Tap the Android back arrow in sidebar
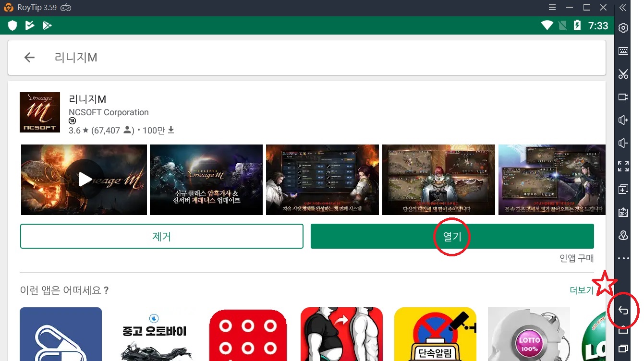The width and height of the screenshot is (644, 361). (623, 311)
